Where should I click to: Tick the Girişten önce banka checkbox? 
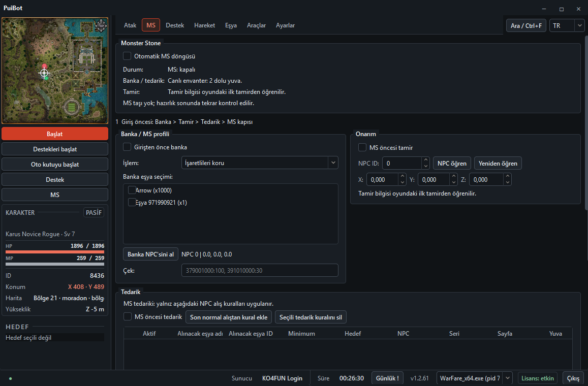pos(127,147)
